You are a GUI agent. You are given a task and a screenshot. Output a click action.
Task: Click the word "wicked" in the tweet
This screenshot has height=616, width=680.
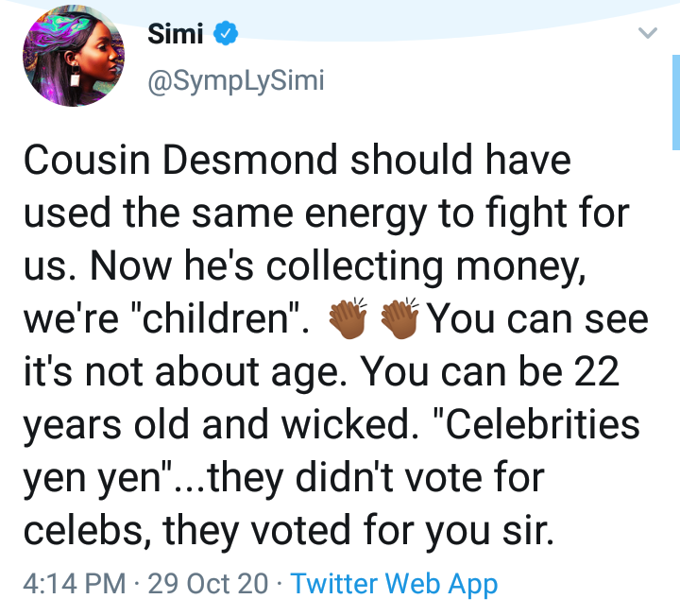[x=345, y=425]
